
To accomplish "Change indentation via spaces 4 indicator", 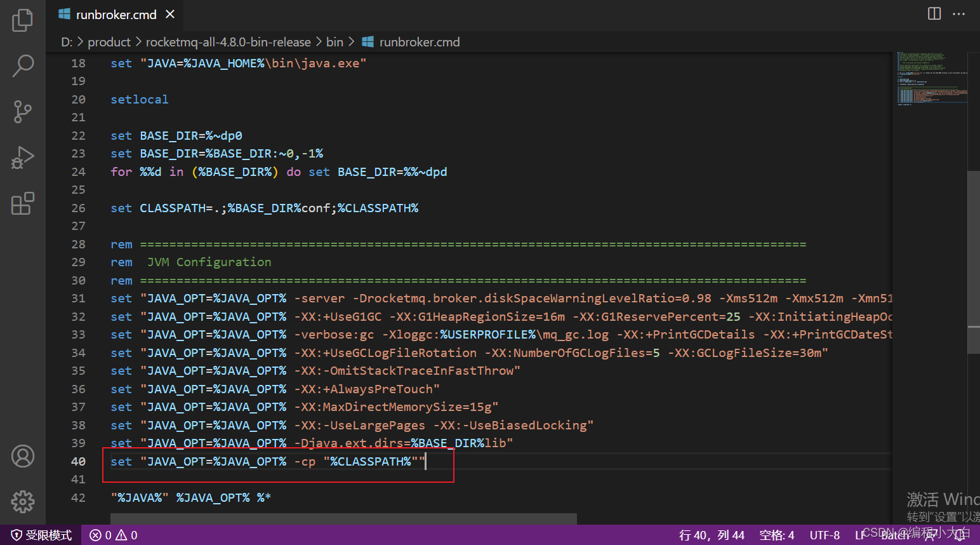I will click(777, 535).
